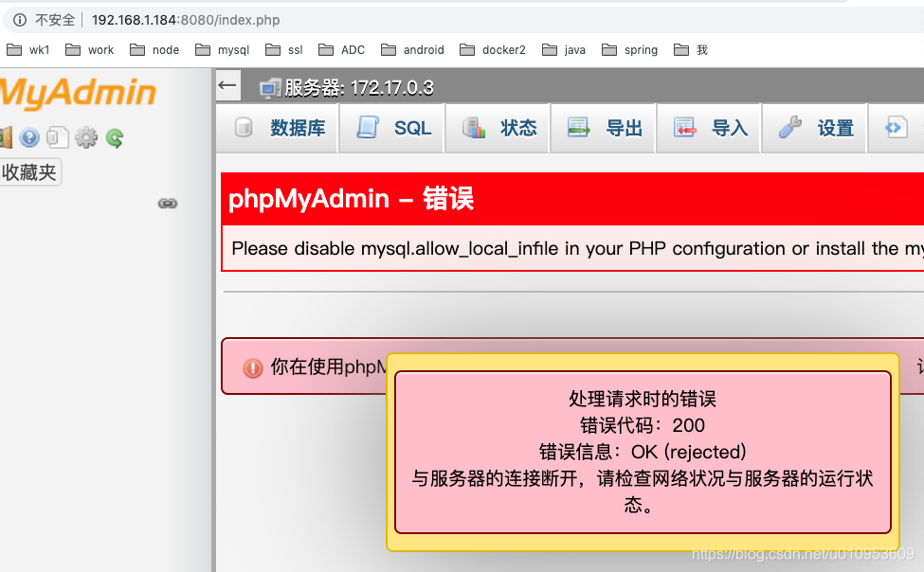This screenshot has height=572, width=924.
Task: Open the spring bookmarks folder
Action: pyautogui.click(x=630, y=50)
